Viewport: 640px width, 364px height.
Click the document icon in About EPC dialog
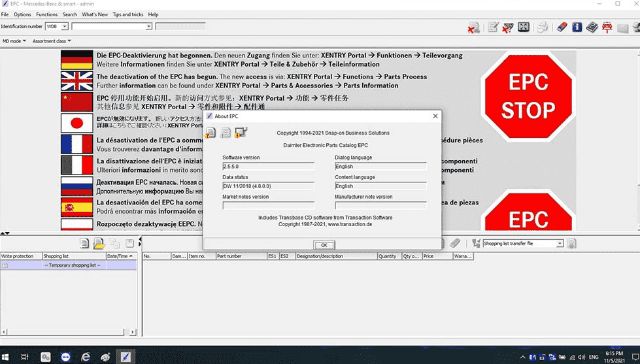(211, 132)
